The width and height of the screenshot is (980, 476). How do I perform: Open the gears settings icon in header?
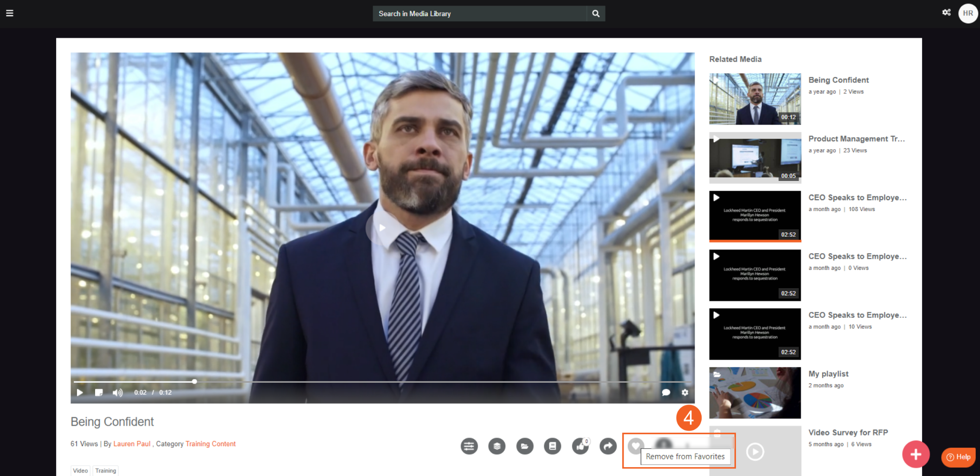(946, 13)
